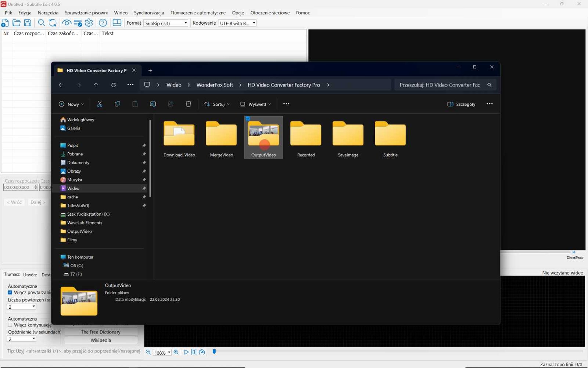The width and height of the screenshot is (588, 368).
Task: Expand the Nowy dropdown in Explorer
Action: [71, 104]
